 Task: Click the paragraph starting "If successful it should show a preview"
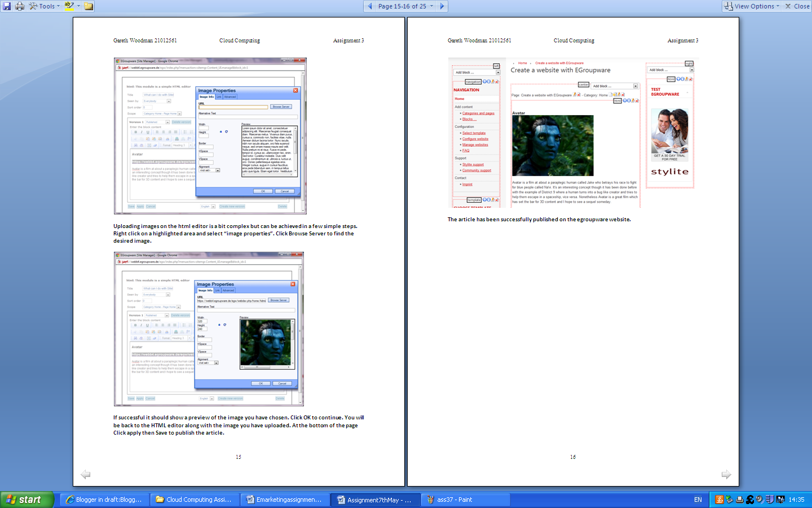coord(239,425)
